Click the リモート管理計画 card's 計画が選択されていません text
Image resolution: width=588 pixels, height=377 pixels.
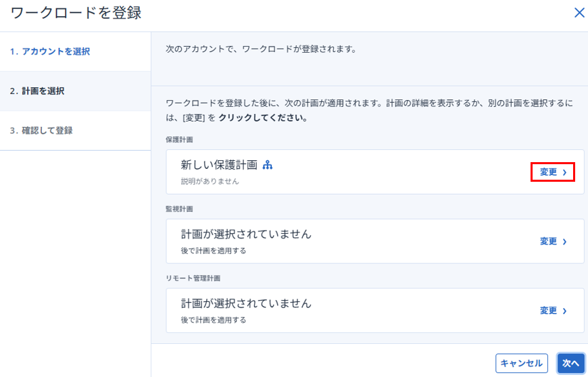coord(246,303)
